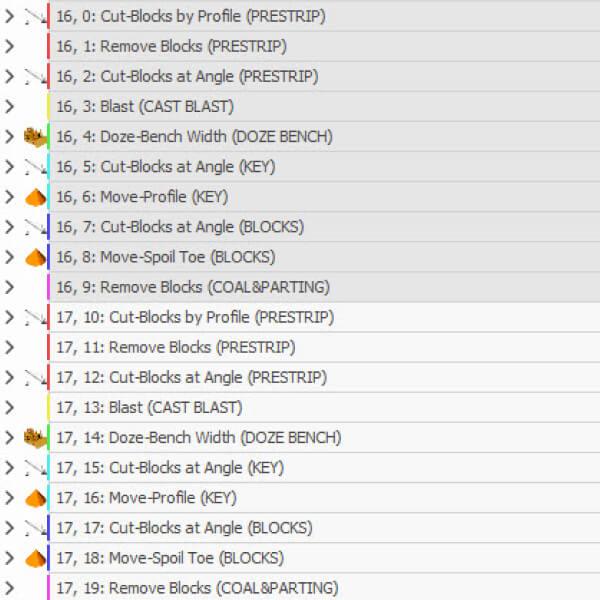Click the dozer icon on 16, 4: Doze-Bench Width

pos(34,137)
